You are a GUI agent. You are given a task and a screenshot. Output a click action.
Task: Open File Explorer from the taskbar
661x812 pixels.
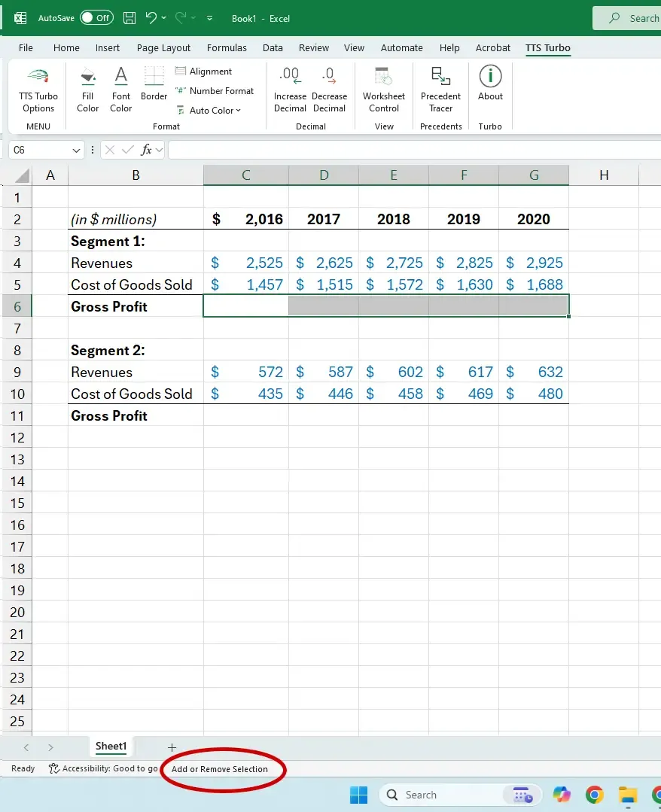(628, 795)
